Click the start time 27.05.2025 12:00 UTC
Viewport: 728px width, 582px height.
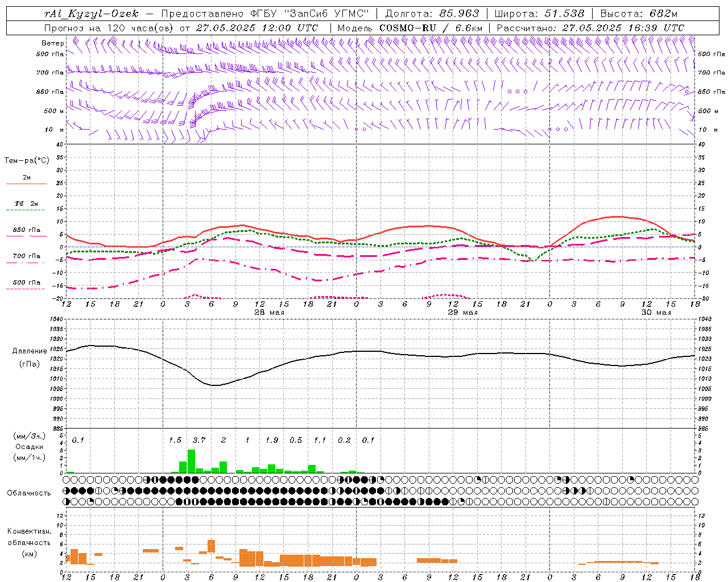257,28
